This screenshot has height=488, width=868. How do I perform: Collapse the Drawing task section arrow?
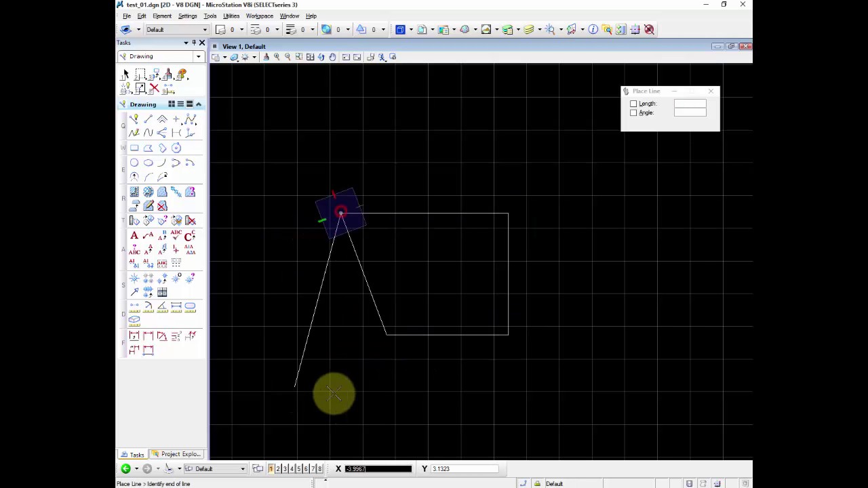(199, 104)
